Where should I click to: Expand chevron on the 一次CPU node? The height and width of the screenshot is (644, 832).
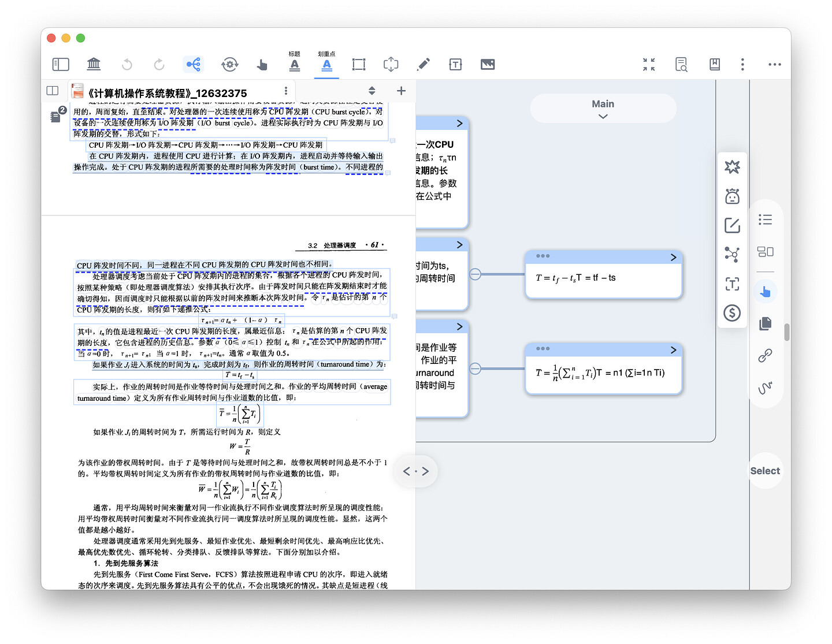pos(459,123)
